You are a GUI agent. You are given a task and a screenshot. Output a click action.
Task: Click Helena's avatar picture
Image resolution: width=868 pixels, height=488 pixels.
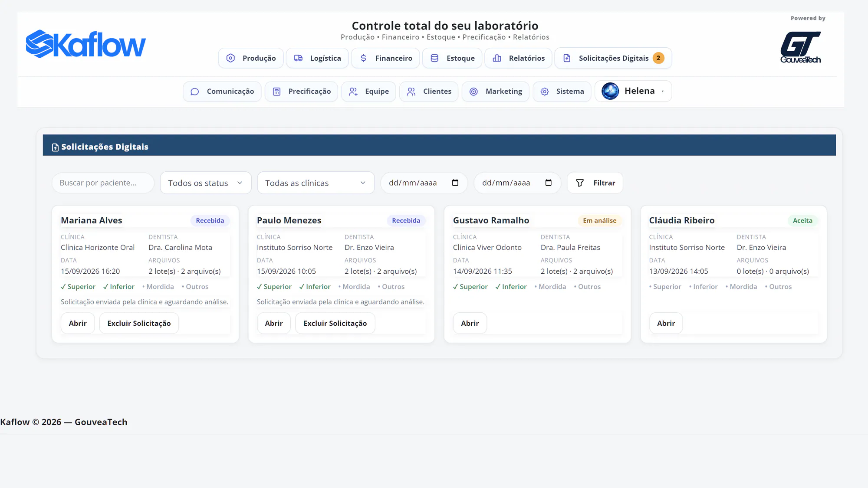pos(610,91)
